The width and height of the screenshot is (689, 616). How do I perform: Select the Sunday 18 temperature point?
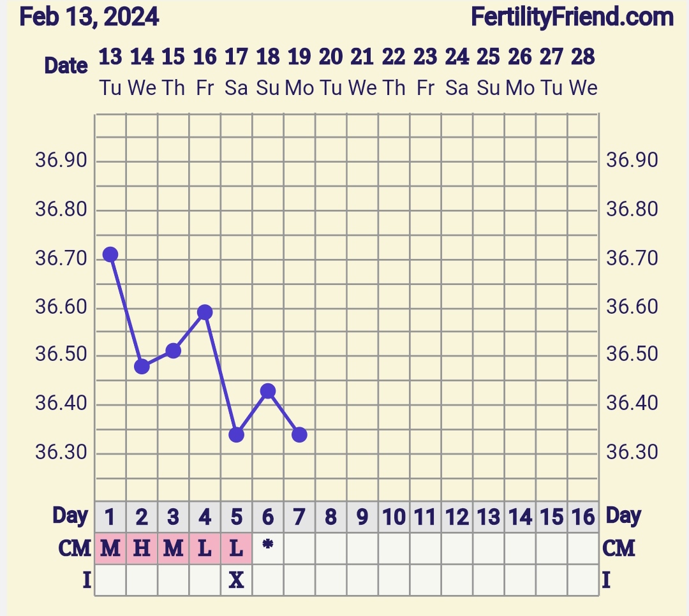click(268, 391)
